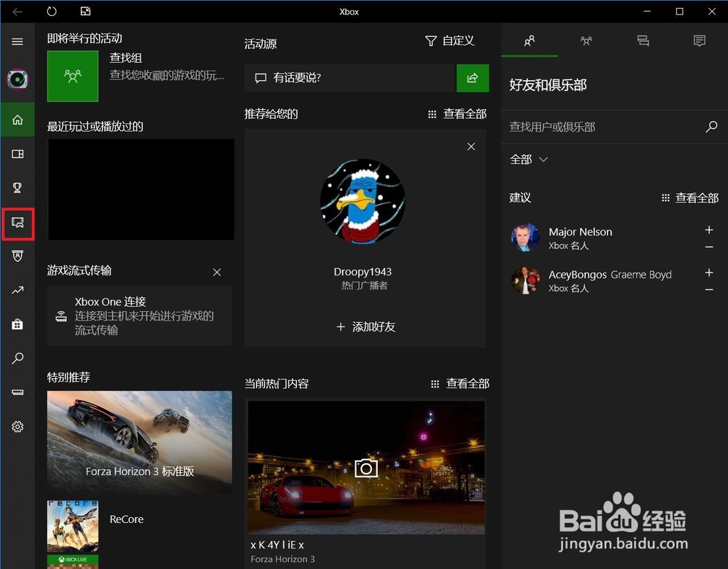
Task: Open 自定义 activity feed filter
Action: tap(449, 41)
